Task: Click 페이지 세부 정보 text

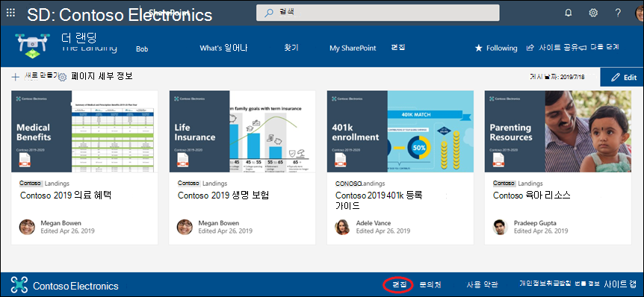Action: pos(102,76)
